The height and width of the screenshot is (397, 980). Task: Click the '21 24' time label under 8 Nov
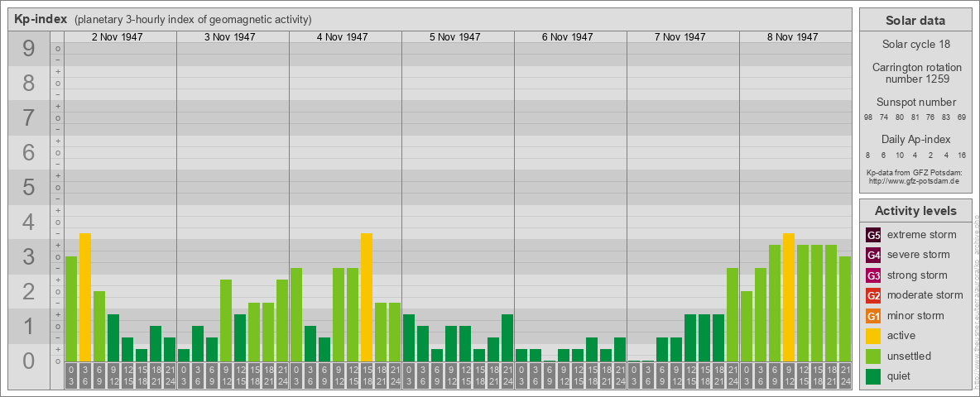point(845,375)
